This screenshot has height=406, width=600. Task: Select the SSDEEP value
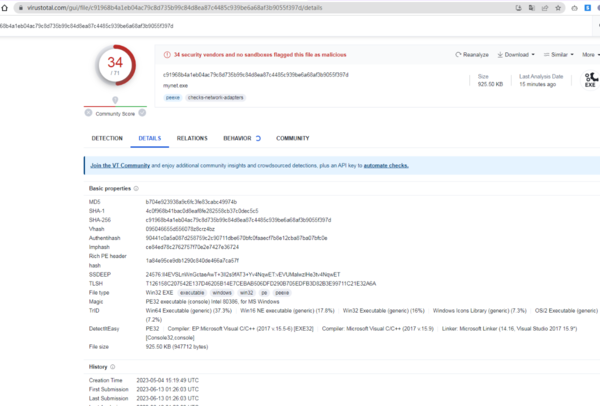tap(243, 274)
